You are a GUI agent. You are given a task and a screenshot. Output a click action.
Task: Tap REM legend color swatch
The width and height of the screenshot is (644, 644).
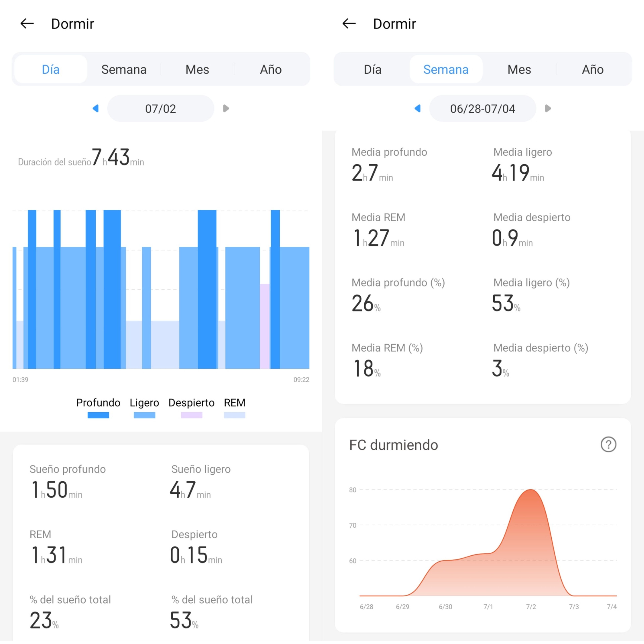(234, 415)
